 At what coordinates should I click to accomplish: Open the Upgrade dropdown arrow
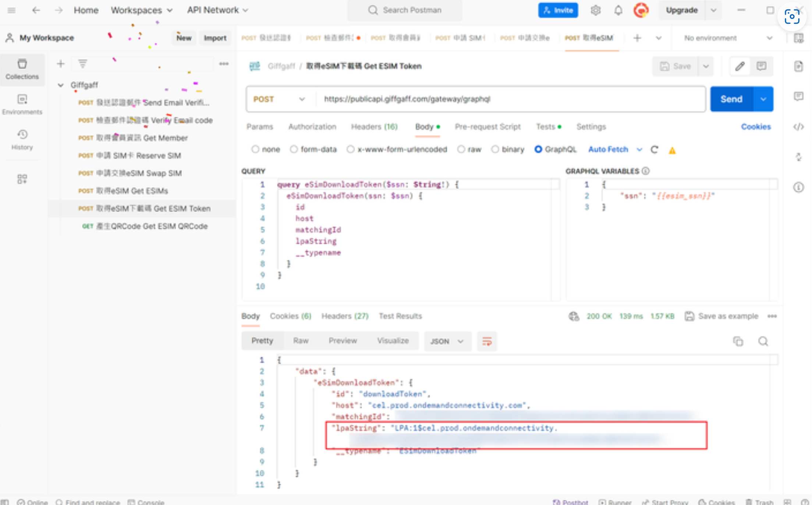point(713,10)
